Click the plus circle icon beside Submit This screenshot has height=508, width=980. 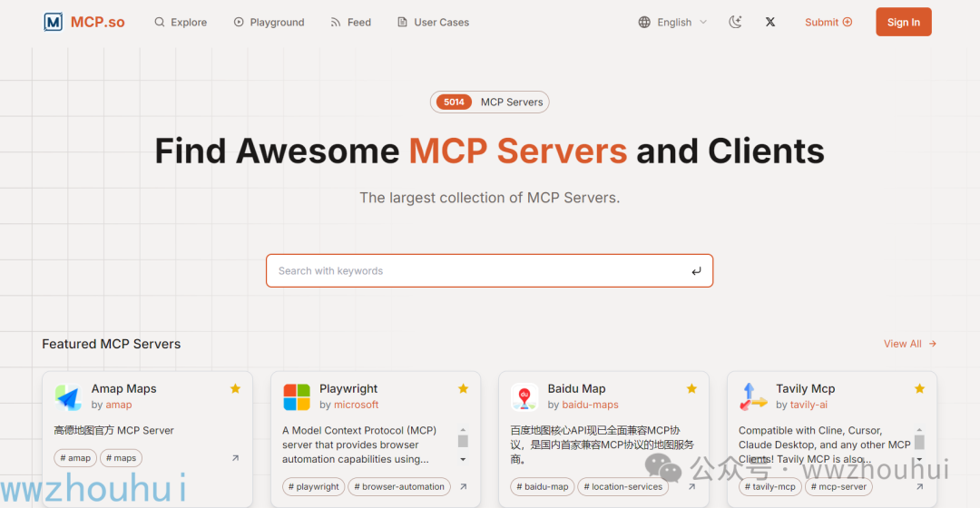pyautogui.click(x=848, y=22)
